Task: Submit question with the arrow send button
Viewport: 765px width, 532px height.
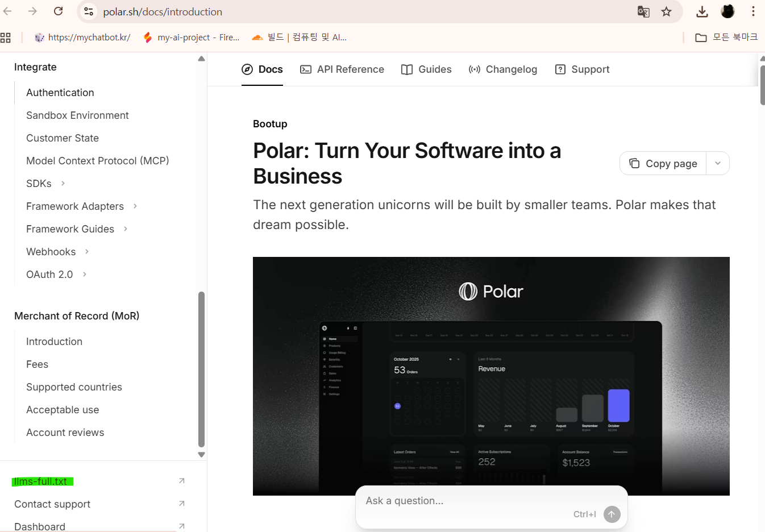Action: 612,514
